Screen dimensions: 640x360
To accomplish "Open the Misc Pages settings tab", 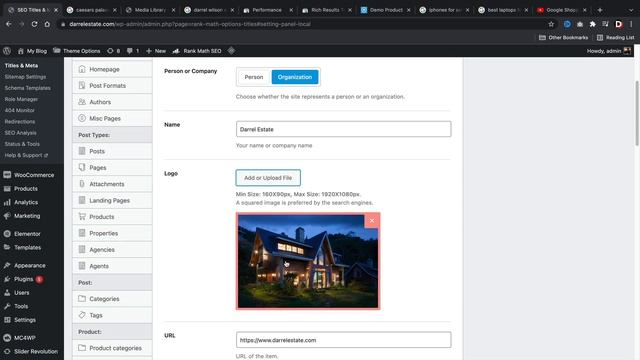I will click(112, 118).
